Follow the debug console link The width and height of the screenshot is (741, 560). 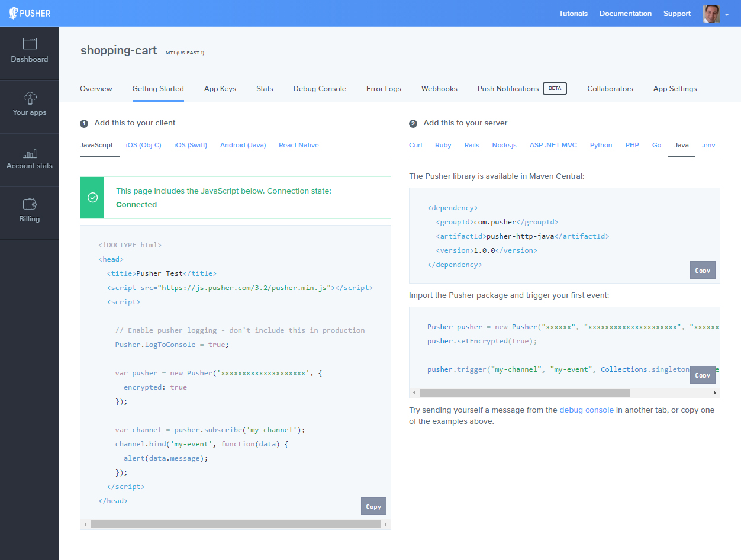click(587, 410)
